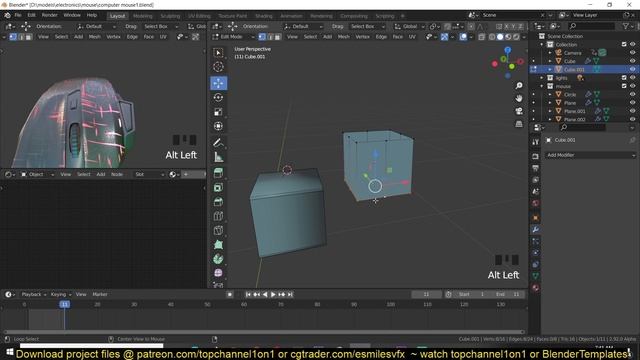The width and height of the screenshot is (640, 360).
Task: Select the Loop Cut tool
Action: point(218,216)
